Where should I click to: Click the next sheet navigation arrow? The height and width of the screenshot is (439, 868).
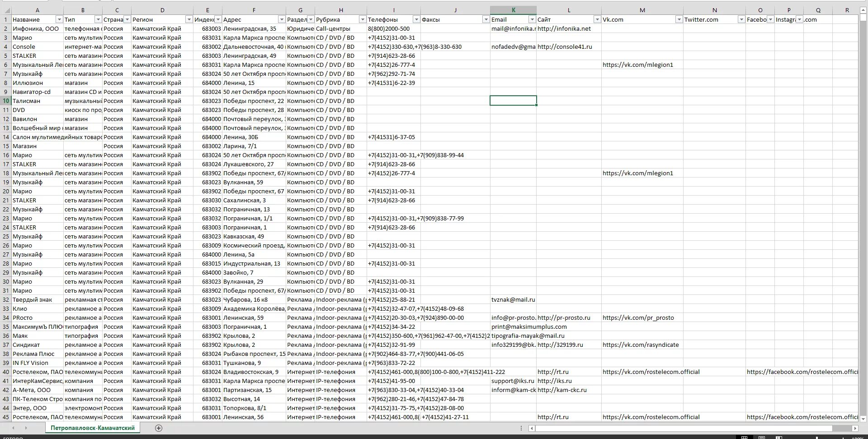(26, 428)
